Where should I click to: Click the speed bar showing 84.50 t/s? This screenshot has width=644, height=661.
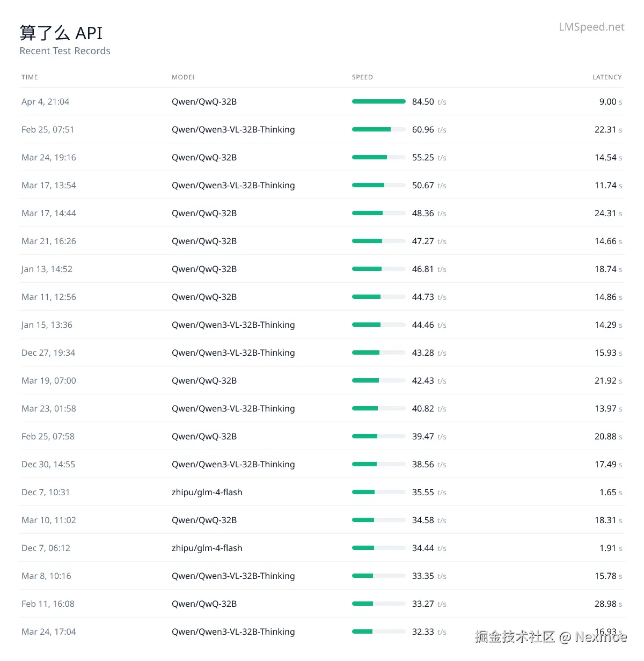pos(378,101)
